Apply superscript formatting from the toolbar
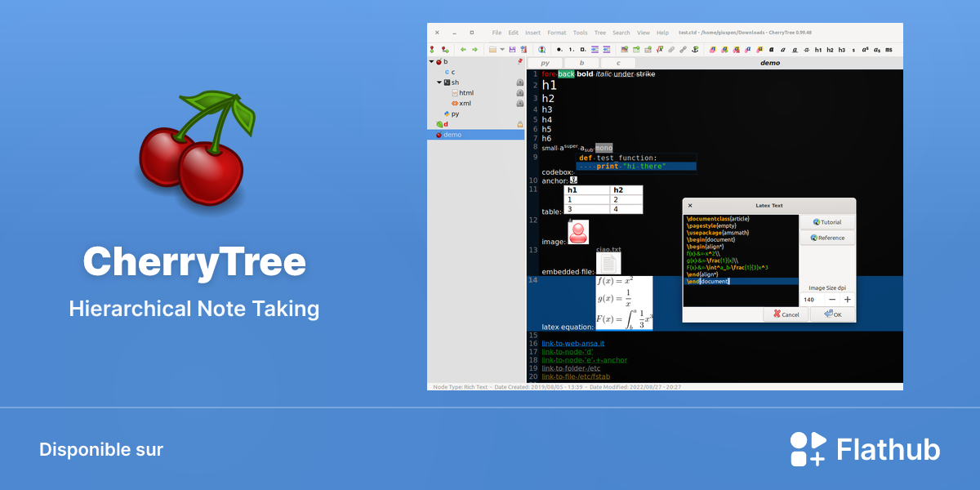The width and height of the screenshot is (980, 490). [865, 49]
